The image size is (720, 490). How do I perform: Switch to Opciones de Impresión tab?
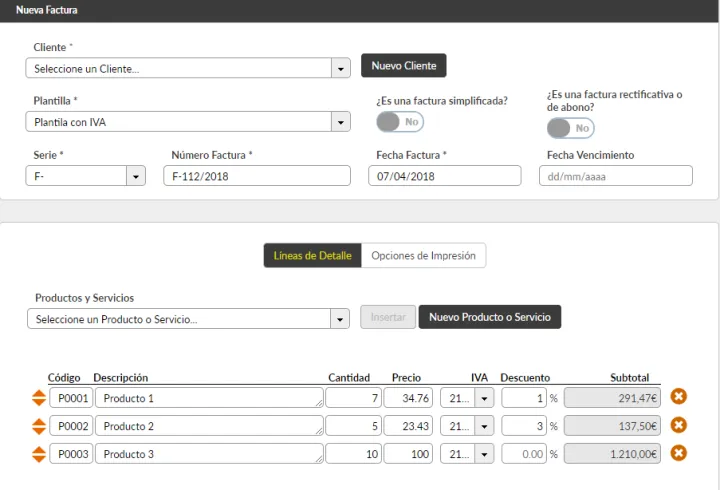423,256
